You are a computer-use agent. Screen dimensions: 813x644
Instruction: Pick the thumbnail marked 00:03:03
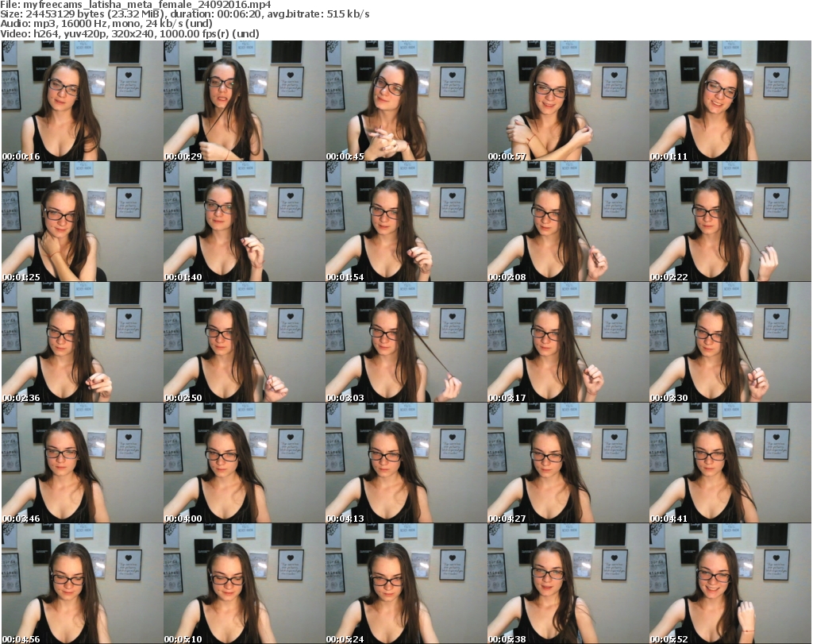click(406, 342)
